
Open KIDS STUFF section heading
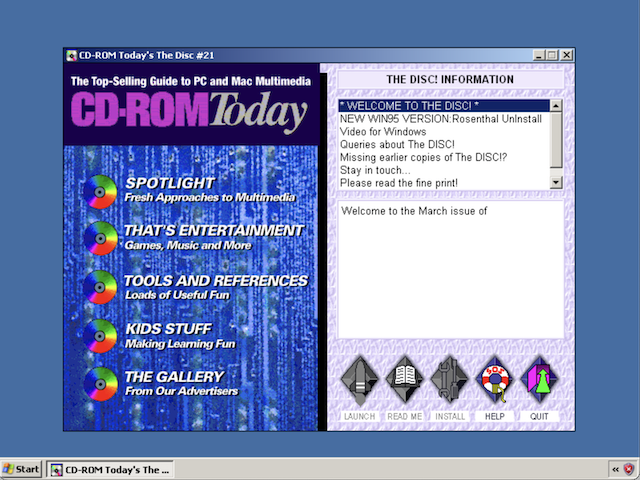(168, 329)
